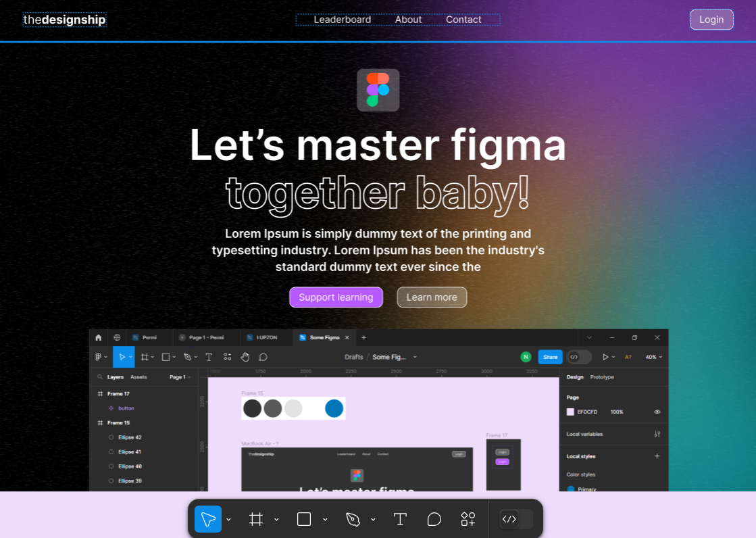Click the green N user avatar
This screenshot has width=756, height=538.
pos(526,357)
